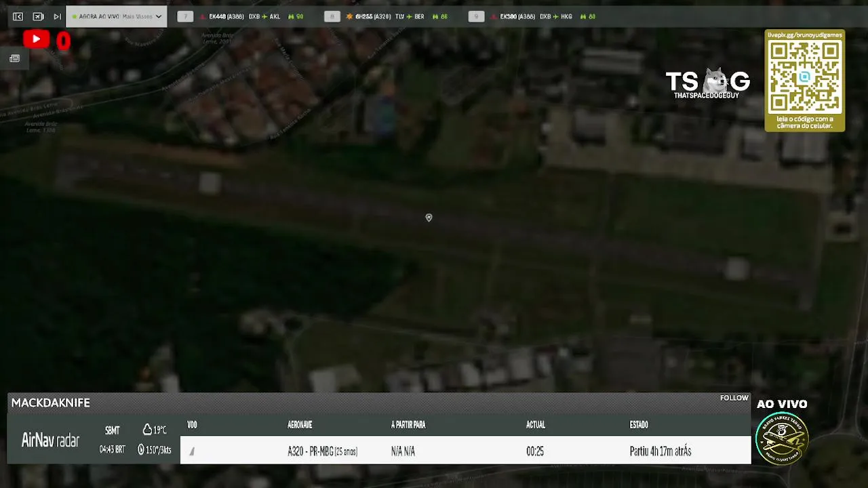Open the 'Agora ao vivo - Mais Vistos' dropdown

(117, 16)
